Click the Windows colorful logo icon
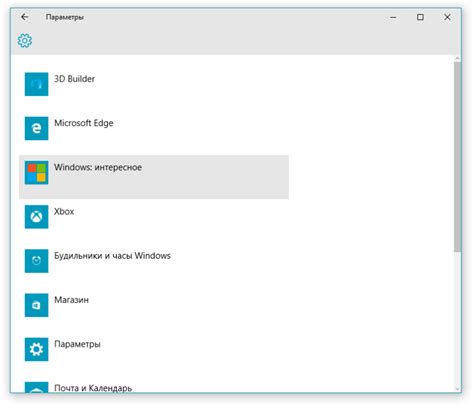The height and width of the screenshot is (406, 474). 36,173
